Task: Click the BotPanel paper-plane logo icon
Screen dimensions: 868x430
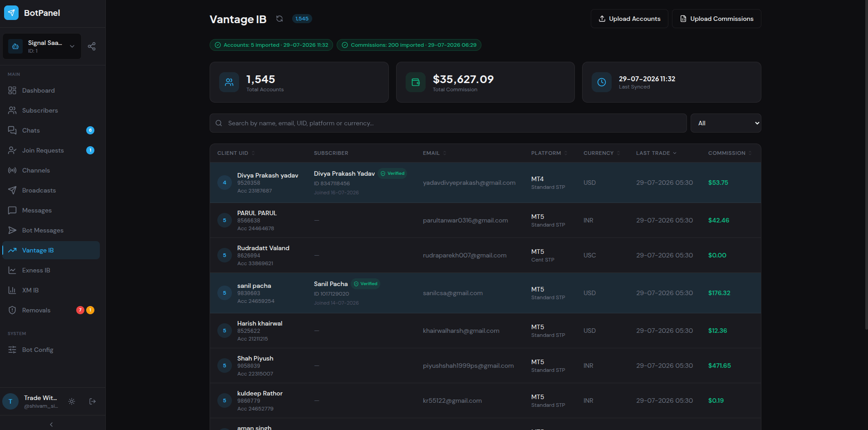Action: pyautogui.click(x=11, y=13)
